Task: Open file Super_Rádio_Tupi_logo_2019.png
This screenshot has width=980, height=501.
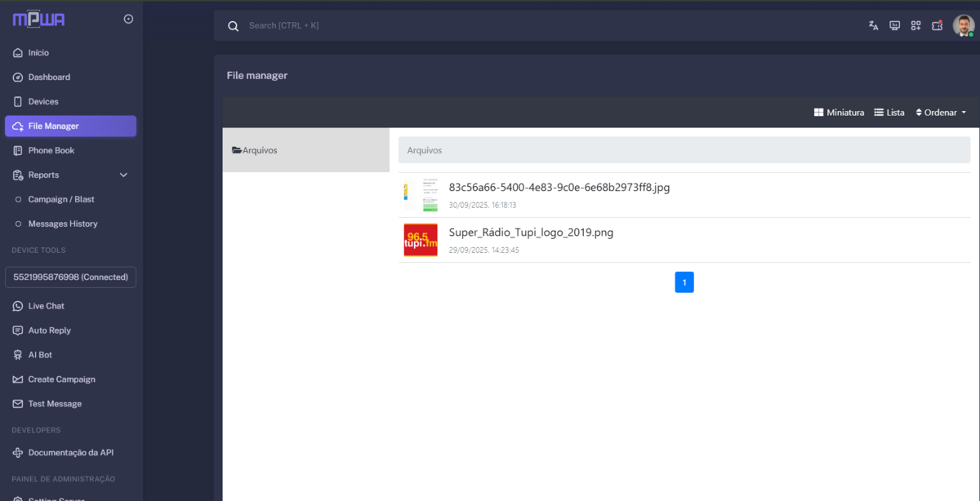Action: pyautogui.click(x=531, y=233)
